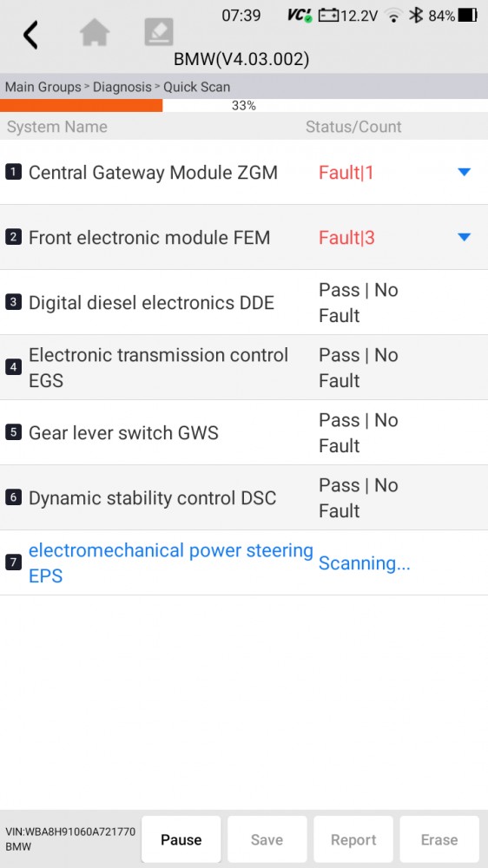
Task: Tap the VCI connection status icon
Action: [300, 16]
